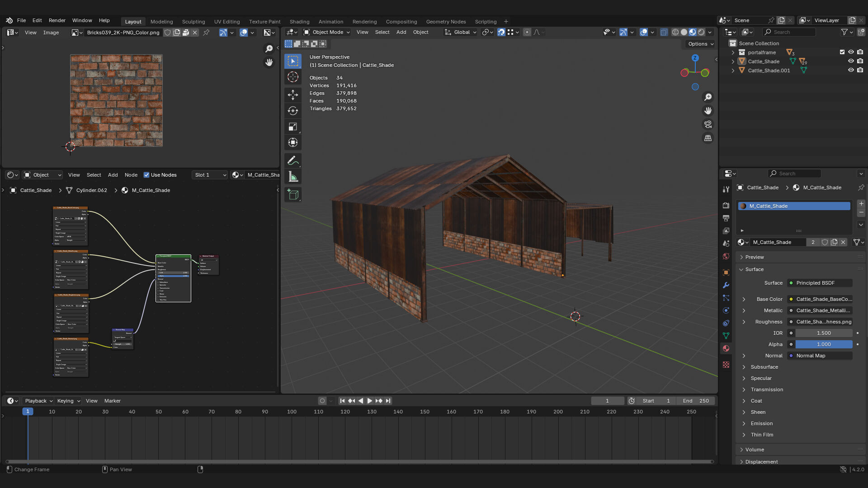Open the Render menu
Viewport: 868px width, 488px height.
coord(57,20)
